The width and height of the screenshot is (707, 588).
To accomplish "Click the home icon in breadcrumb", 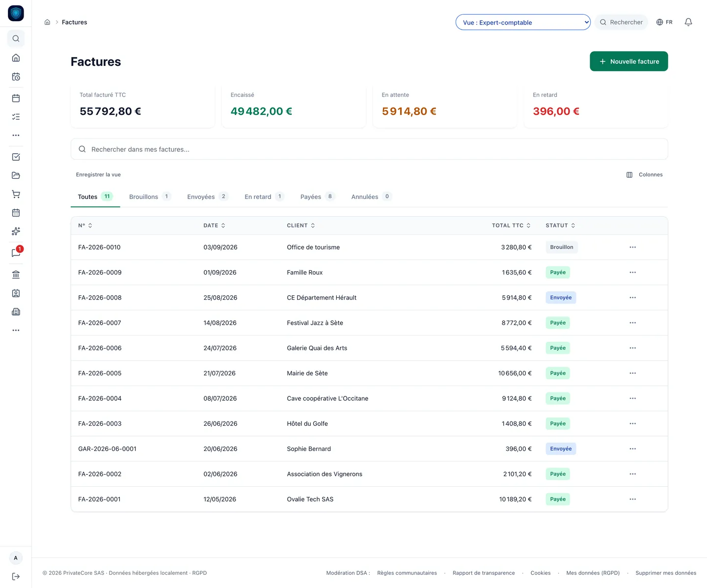I will tap(47, 22).
